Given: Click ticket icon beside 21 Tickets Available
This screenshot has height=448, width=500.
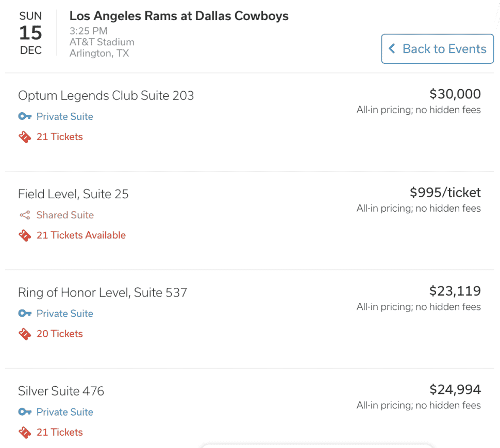Looking at the screenshot, I should (25, 235).
